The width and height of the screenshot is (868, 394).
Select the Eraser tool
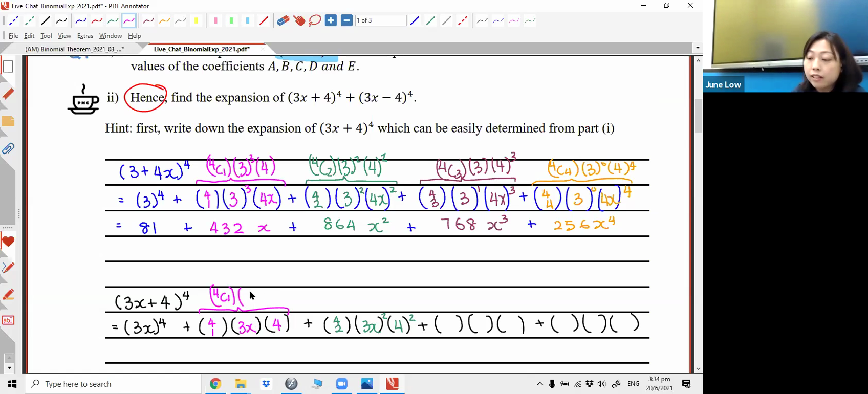coord(283,21)
